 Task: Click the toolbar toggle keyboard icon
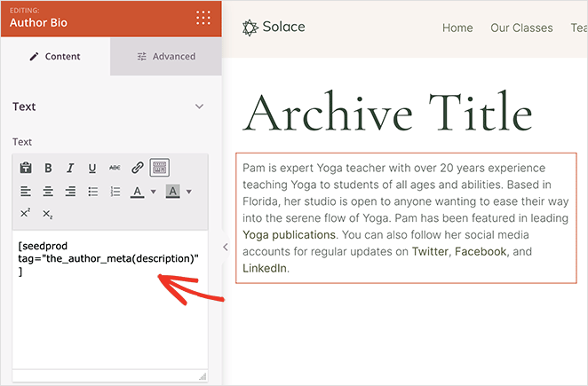click(x=160, y=168)
